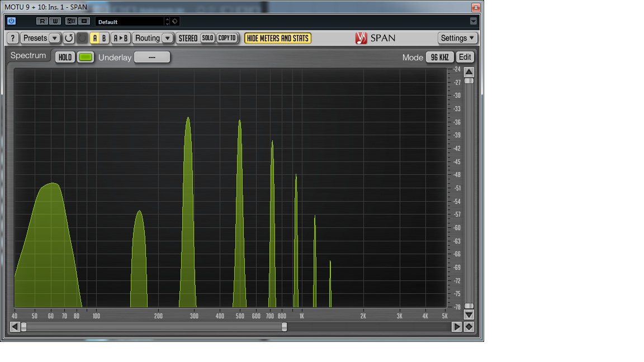
Task: Step presets with the up/down arrows
Action: [167, 21]
